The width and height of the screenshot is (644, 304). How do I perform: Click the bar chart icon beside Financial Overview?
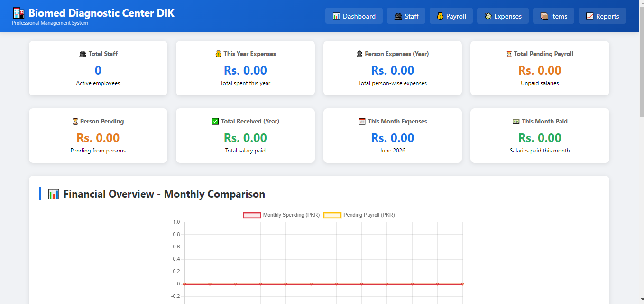54,194
